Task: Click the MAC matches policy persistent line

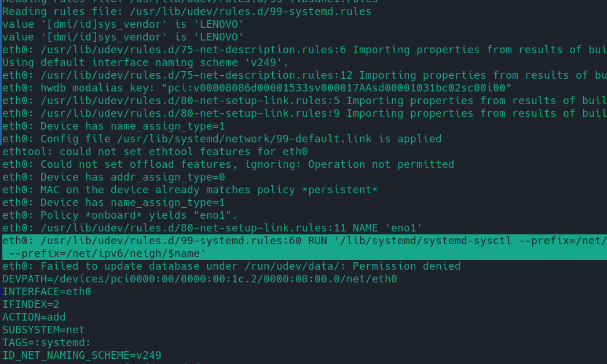Action: point(190,190)
